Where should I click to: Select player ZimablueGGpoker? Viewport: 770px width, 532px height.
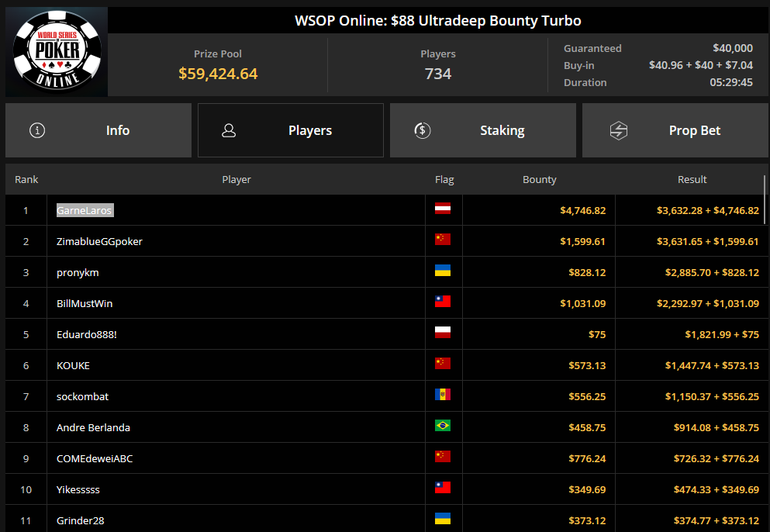click(99, 241)
